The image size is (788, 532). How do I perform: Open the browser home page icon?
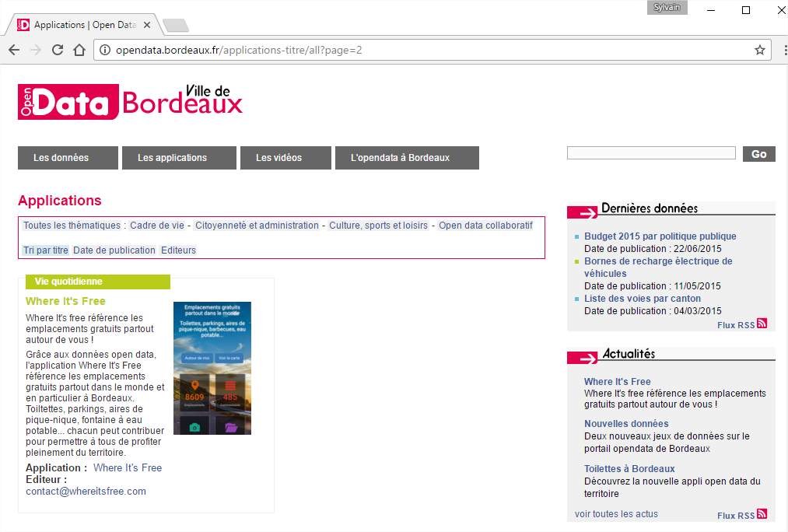[x=79, y=50]
